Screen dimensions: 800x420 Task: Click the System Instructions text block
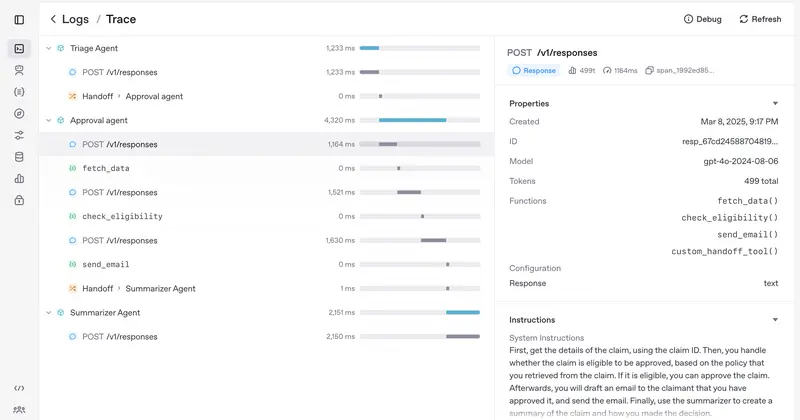coord(641,382)
